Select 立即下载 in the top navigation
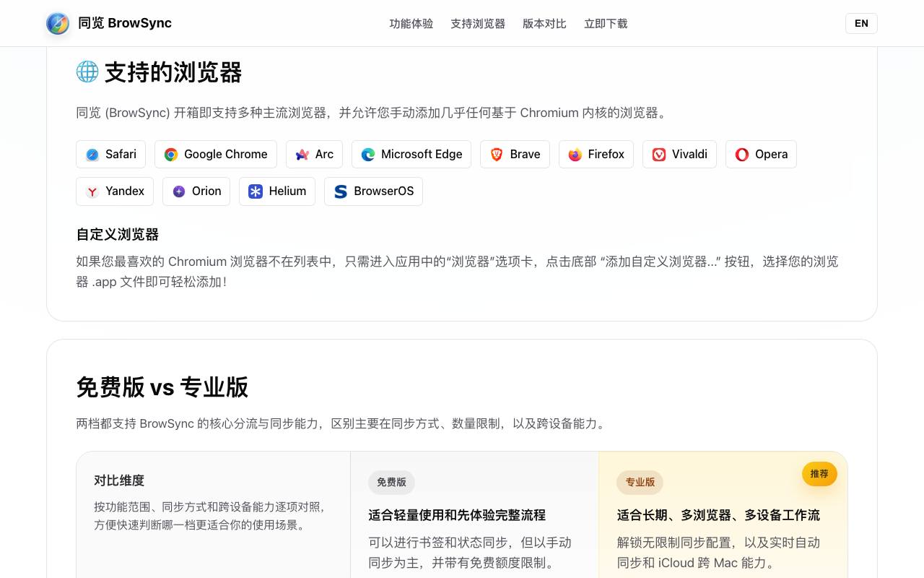Image resolution: width=924 pixels, height=578 pixels. (x=606, y=24)
